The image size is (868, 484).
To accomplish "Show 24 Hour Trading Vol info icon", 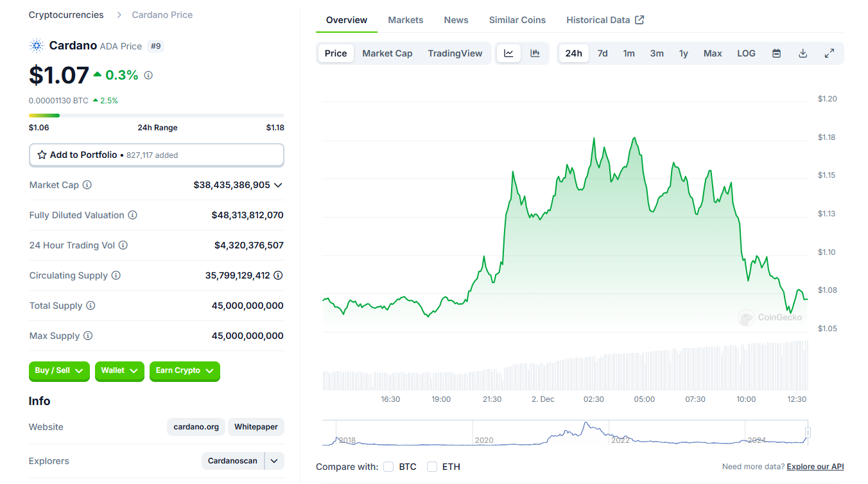I will coord(123,245).
